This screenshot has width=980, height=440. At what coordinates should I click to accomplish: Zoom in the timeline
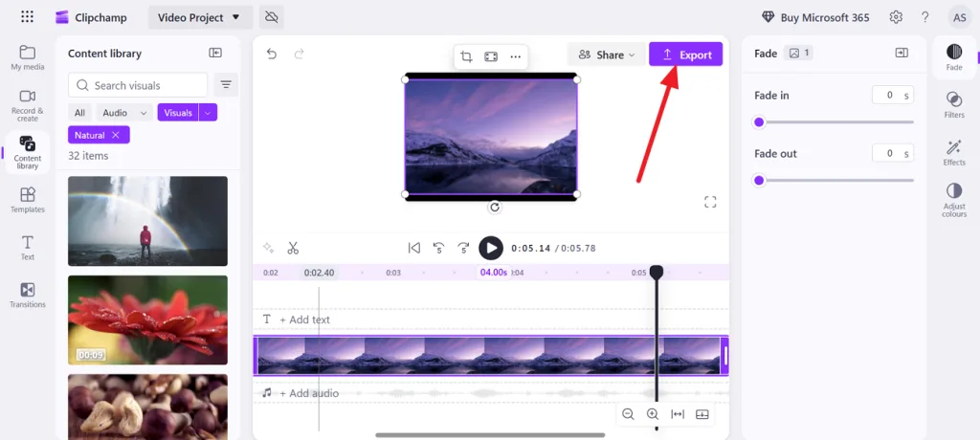[653, 414]
